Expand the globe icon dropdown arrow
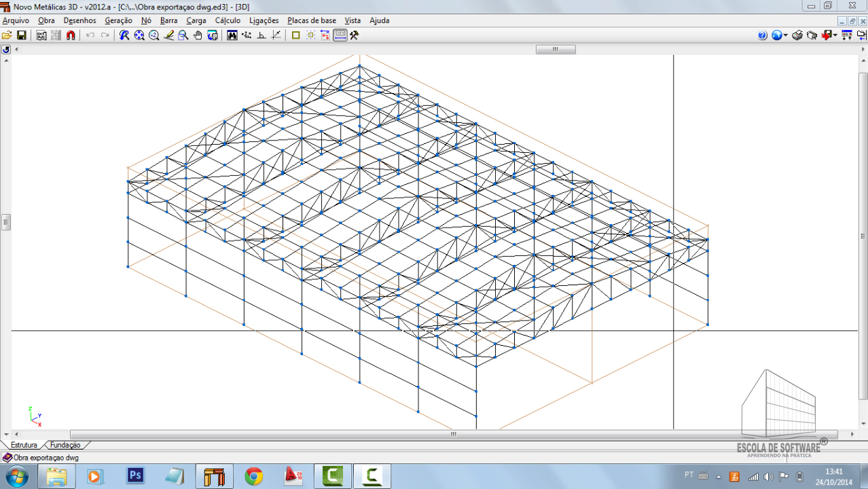The height and width of the screenshot is (489, 868). (785, 35)
